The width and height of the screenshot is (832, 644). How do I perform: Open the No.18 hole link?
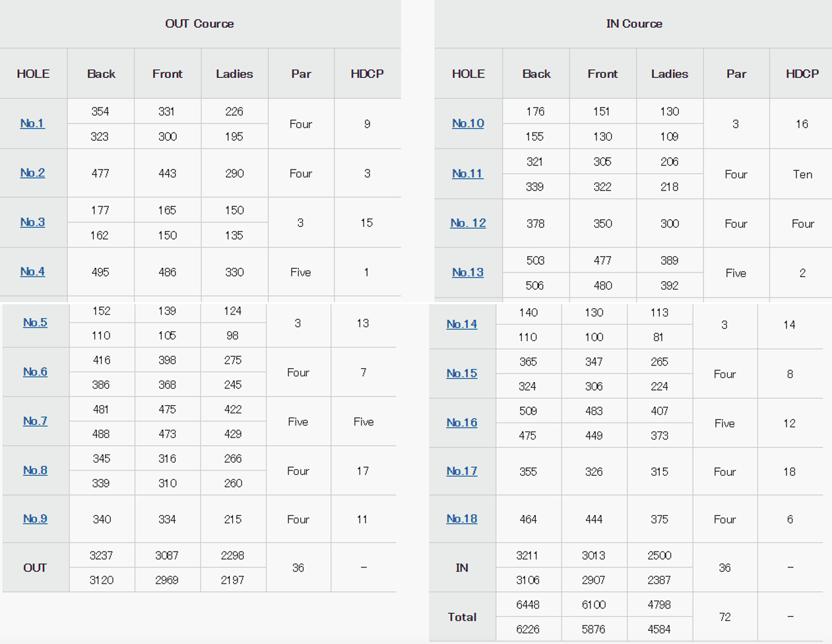462,519
